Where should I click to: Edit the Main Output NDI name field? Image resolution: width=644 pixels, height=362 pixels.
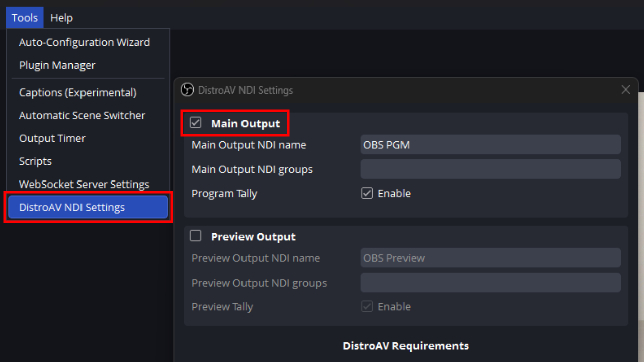[491, 145]
